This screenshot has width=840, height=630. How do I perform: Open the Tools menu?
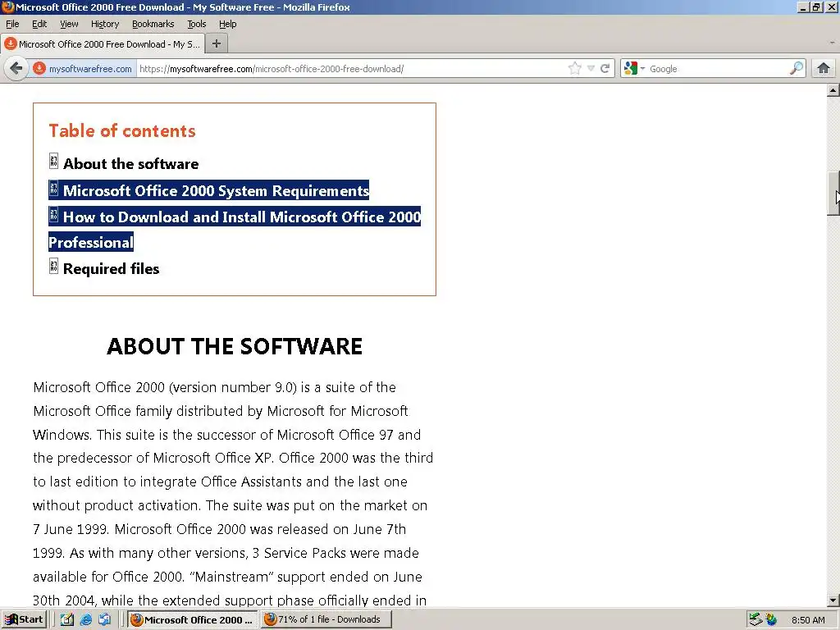196,24
